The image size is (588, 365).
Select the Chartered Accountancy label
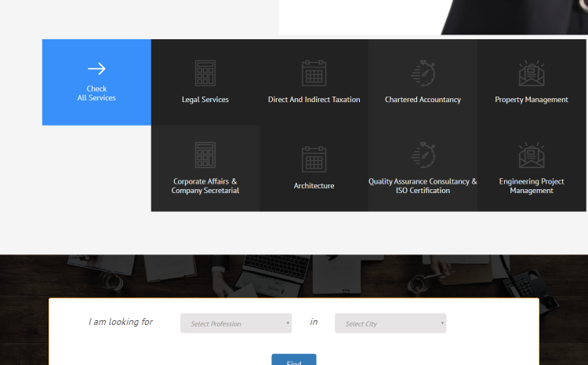click(423, 100)
